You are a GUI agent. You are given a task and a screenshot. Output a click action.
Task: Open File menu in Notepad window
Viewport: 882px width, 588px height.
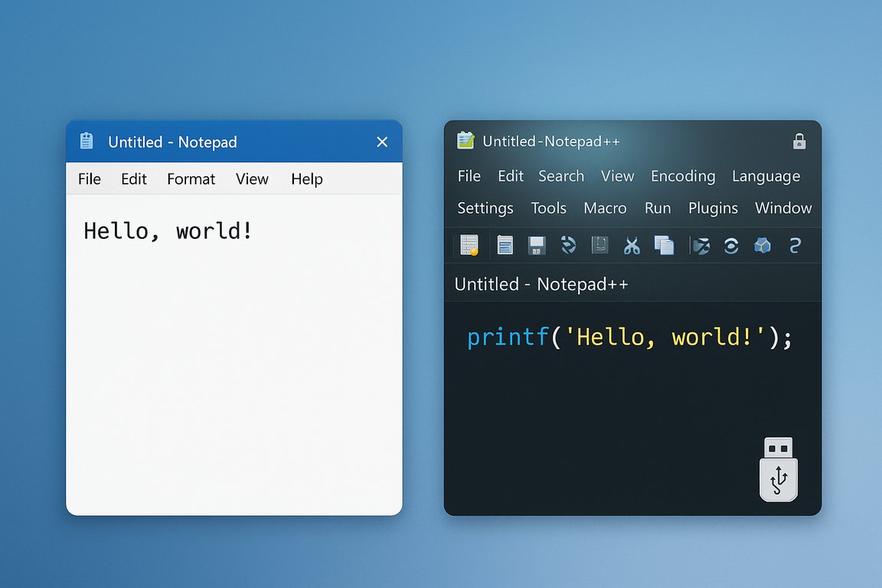pyautogui.click(x=90, y=179)
